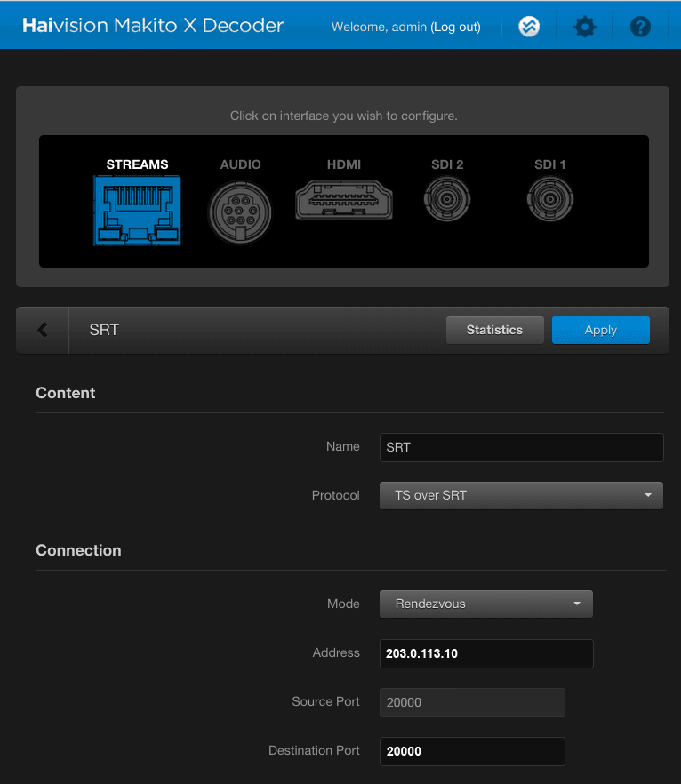681x784 pixels.
Task: Click the round wave icon in header
Action: [x=529, y=27]
